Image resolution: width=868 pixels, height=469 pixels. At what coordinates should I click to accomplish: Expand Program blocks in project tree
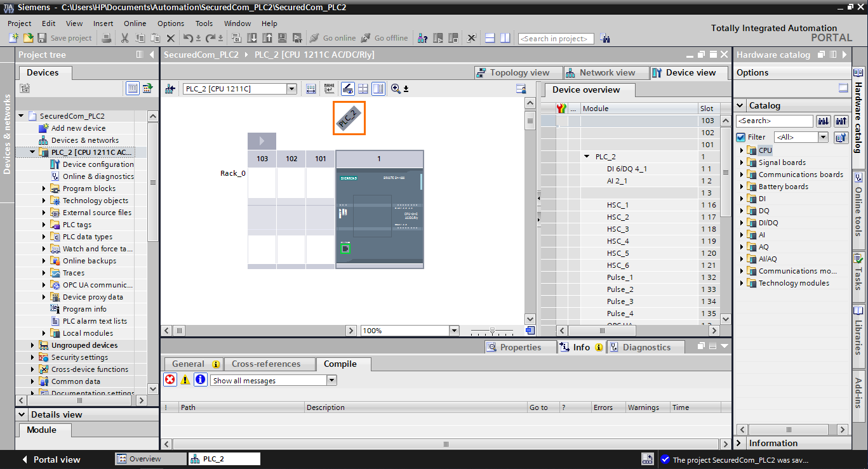tap(44, 188)
